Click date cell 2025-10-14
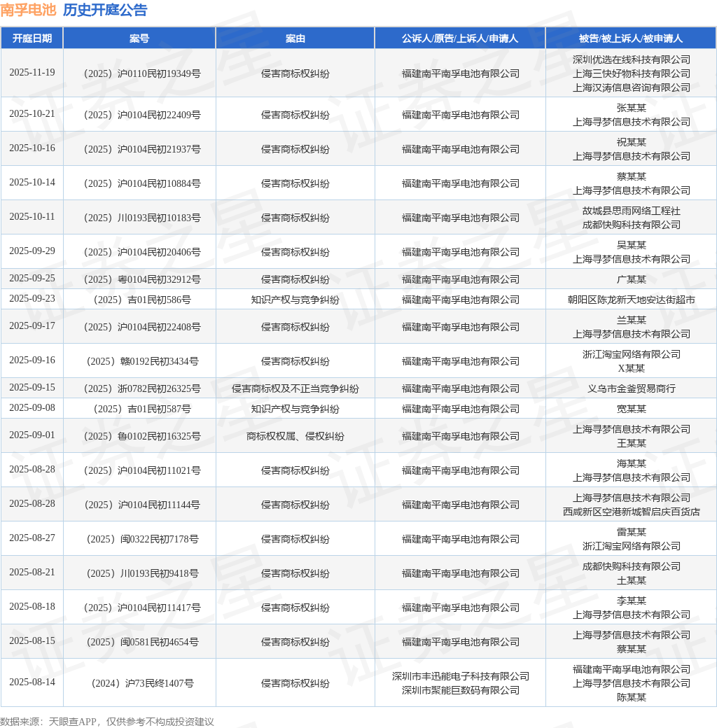 click(x=32, y=183)
